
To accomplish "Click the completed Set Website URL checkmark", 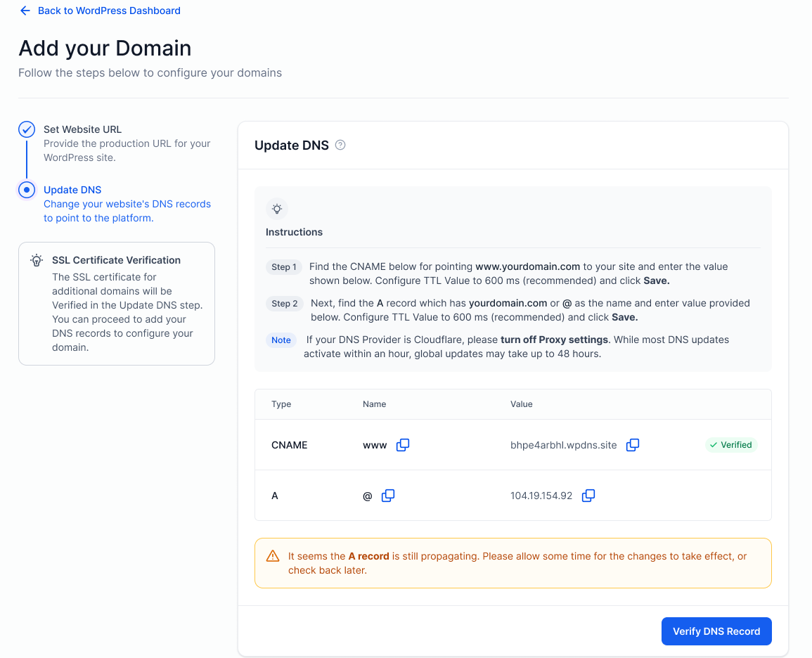I will pyautogui.click(x=27, y=129).
